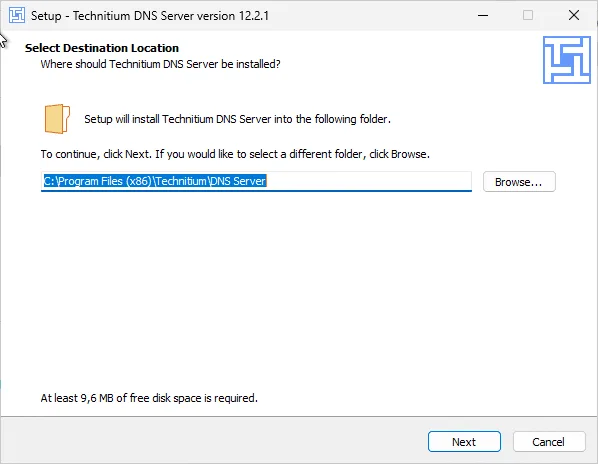Click 'Setup will install Technitium DNS Server' text
The image size is (598, 464).
[x=238, y=119]
